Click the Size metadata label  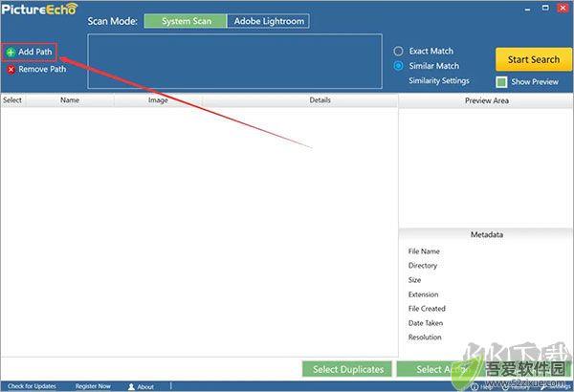pos(415,280)
